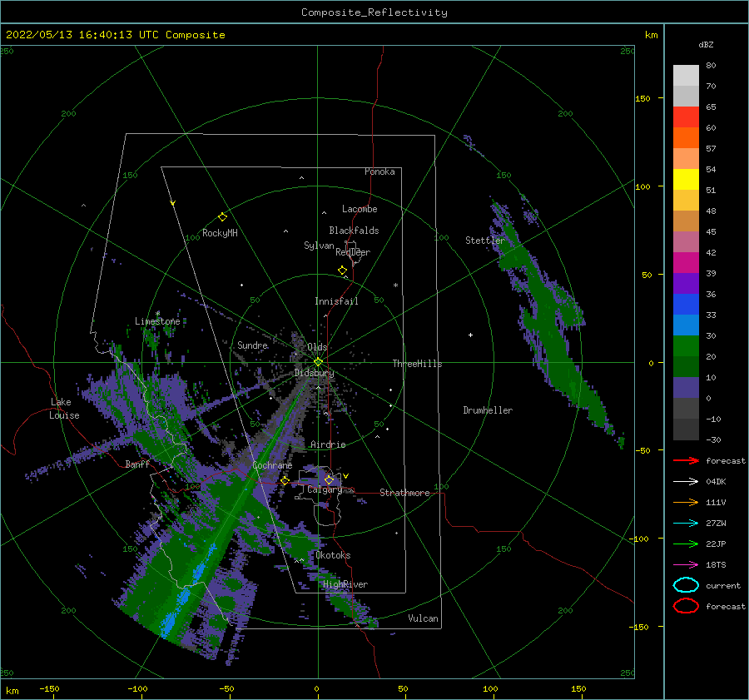Click the yellow radar-center diamond at Olds

coord(318,362)
